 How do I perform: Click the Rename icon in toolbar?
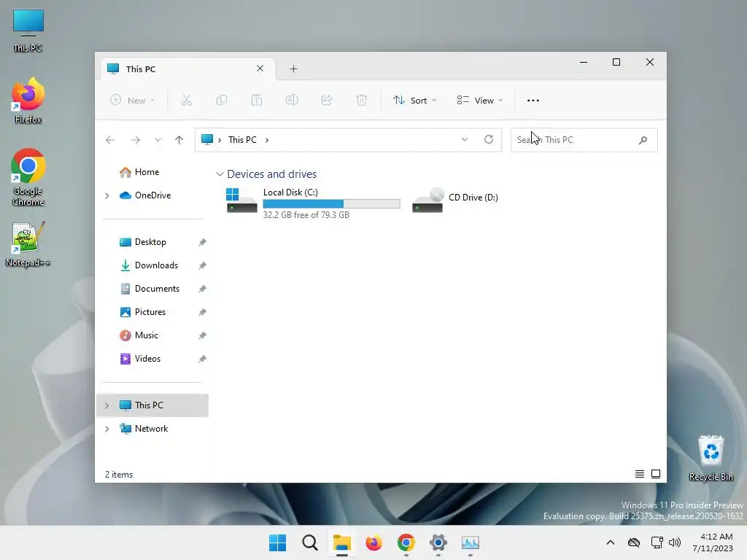292,100
